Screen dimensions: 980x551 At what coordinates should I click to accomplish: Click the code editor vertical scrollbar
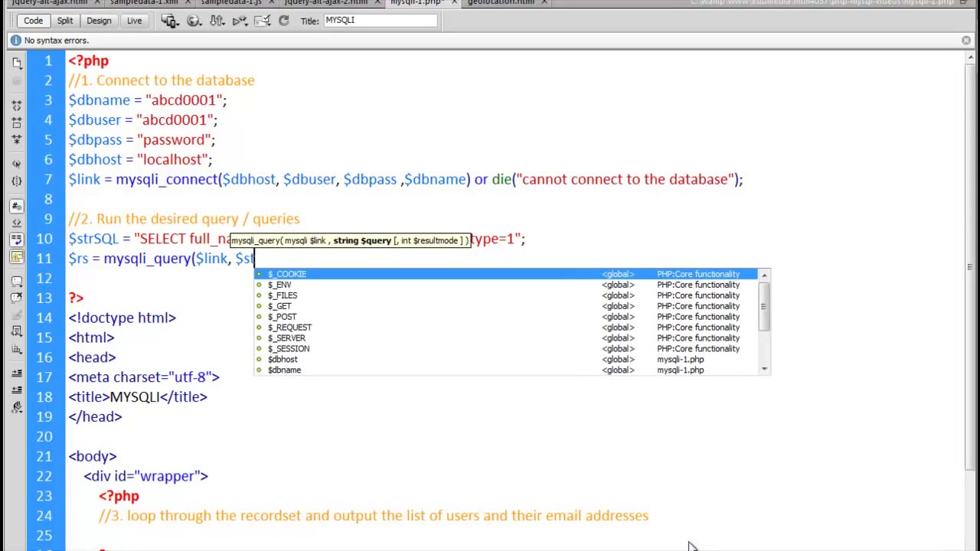[x=971, y=268]
